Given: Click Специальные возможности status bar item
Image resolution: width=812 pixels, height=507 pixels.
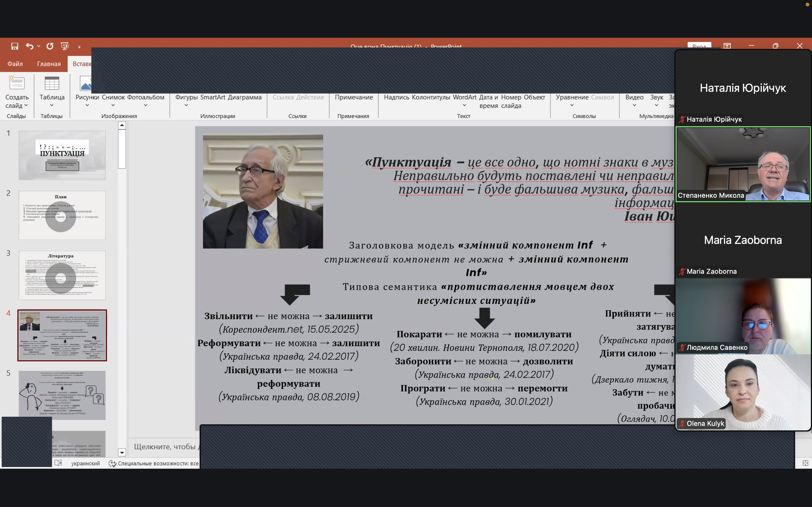Looking at the screenshot, I should click(154, 463).
